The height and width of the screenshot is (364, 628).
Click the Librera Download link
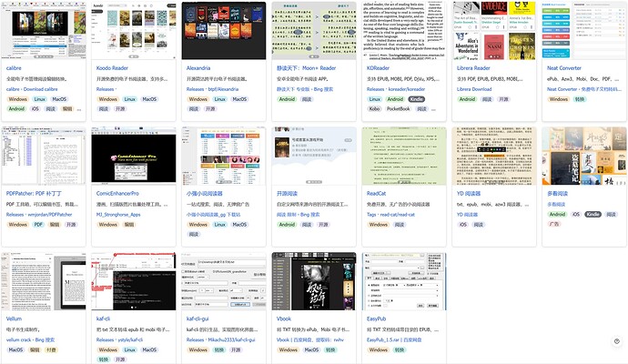[474, 89]
